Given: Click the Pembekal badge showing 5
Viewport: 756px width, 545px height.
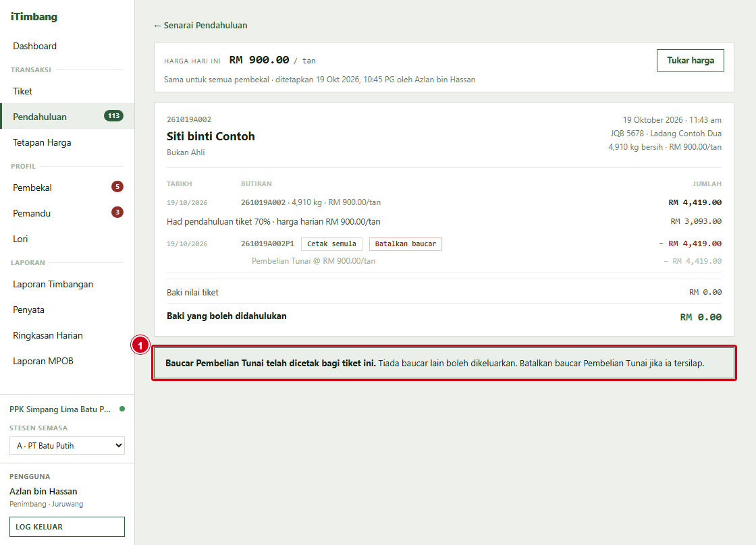Looking at the screenshot, I should 117,186.
